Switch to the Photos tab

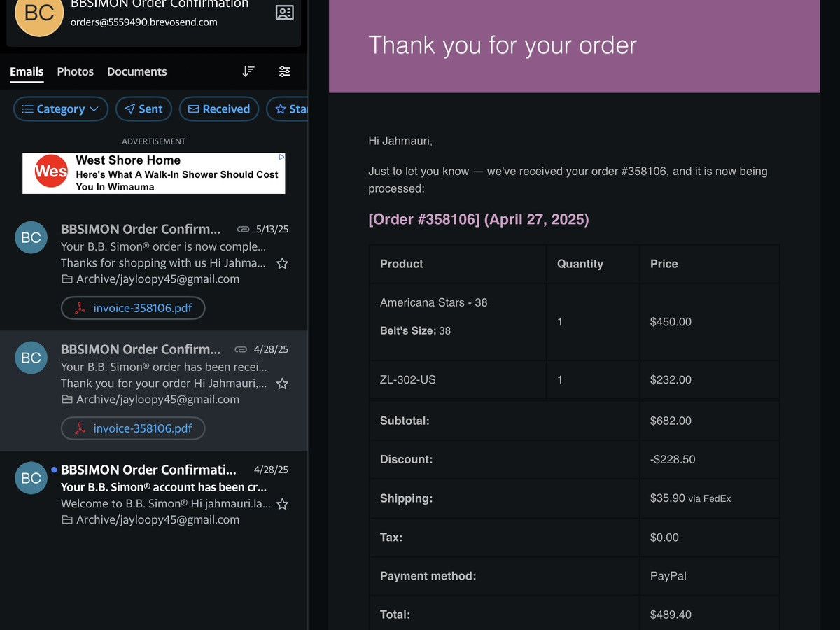point(76,71)
